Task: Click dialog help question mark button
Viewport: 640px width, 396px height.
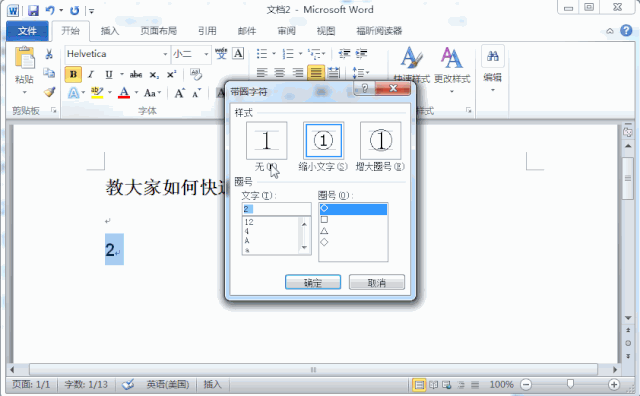Action: point(365,88)
